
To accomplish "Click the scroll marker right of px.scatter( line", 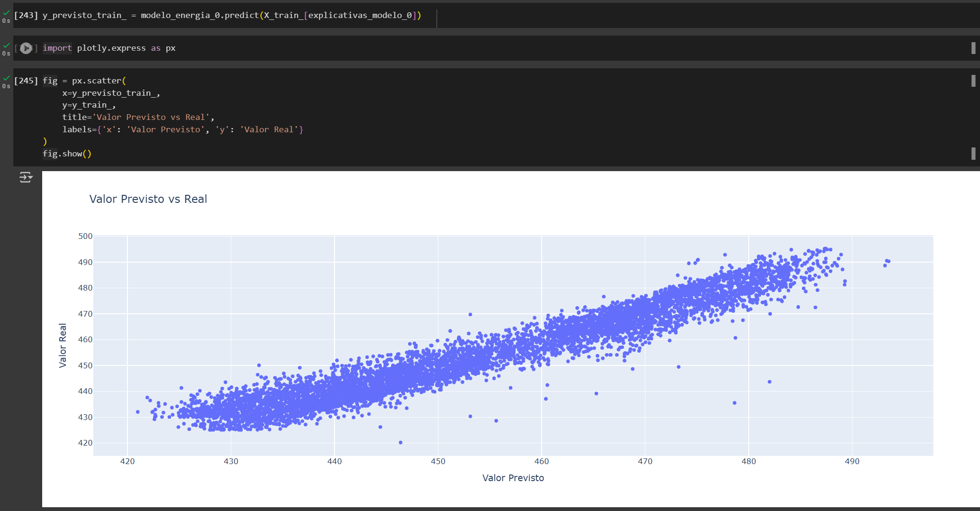I will click(973, 81).
